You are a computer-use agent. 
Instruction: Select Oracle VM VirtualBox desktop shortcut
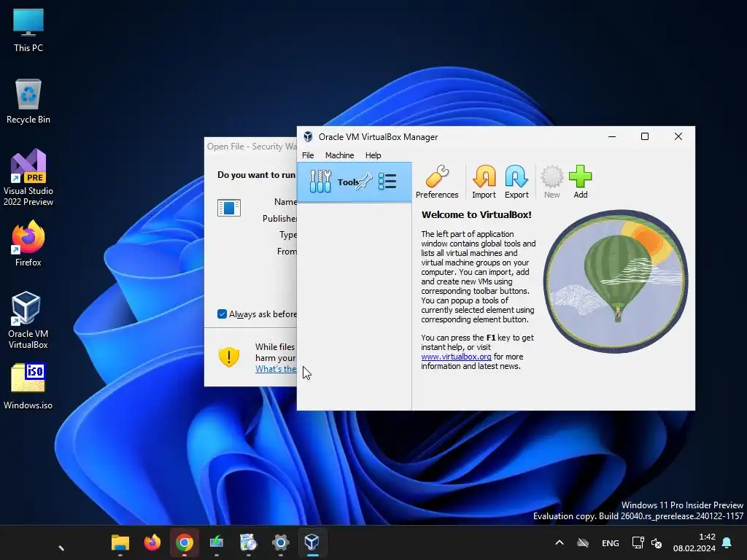28,320
